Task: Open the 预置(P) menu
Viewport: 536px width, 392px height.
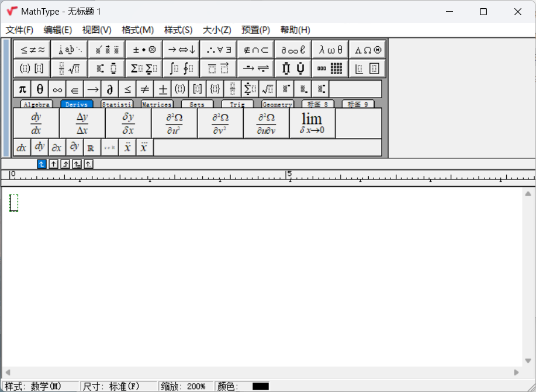Action: click(255, 30)
